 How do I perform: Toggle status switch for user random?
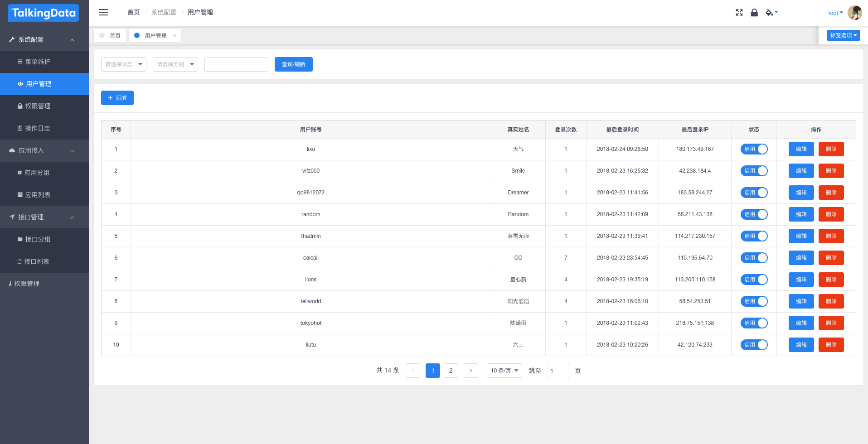754,214
